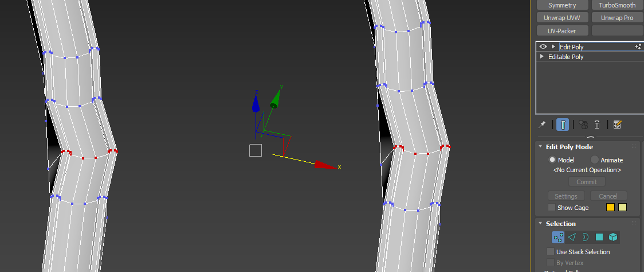Click the Cancel button
The image size is (644, 272).
[608, 196]
